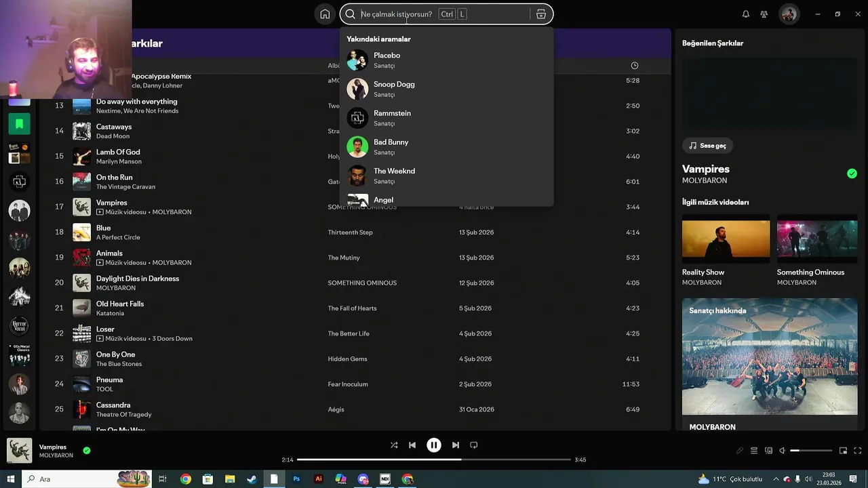
Task: Adjust the volume slider
Action: click(x=811, y=451)
